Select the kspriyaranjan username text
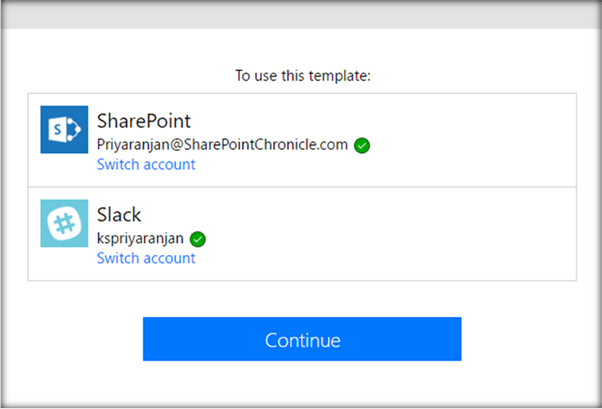This screenshot has width=602, height=409. pos(141,238)
